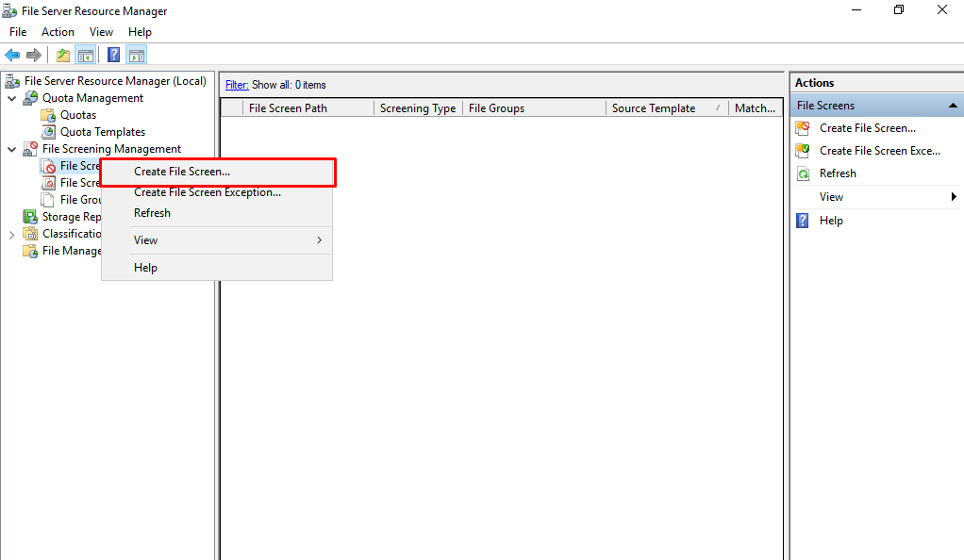Choose Help in the context menu

[217, 268]
